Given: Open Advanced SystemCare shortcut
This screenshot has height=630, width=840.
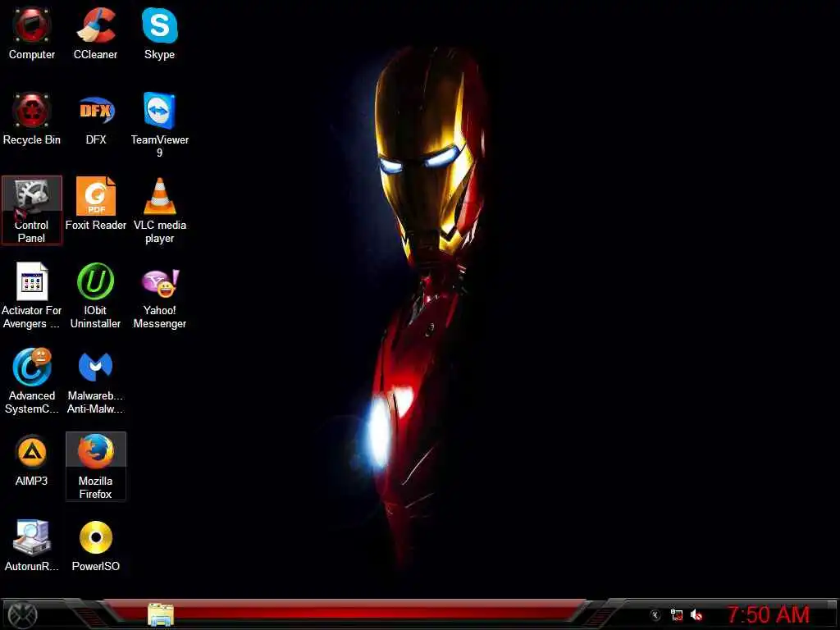Looking at the screenshot, I should (32, 381).
